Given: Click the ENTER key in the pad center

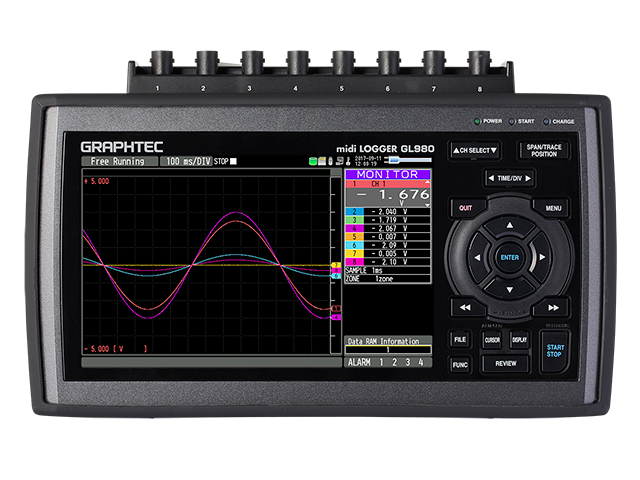Looking at the screenshot, I should click(510, 258).
